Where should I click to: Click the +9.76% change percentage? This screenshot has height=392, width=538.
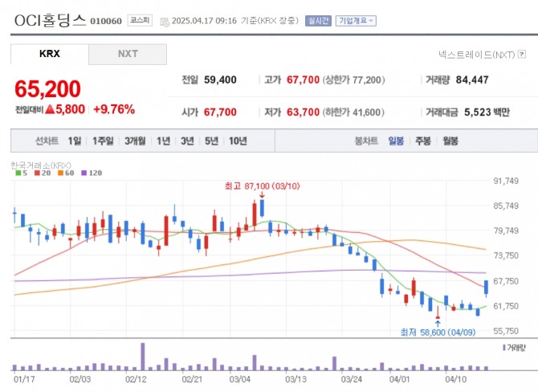(x=114, y=109)
